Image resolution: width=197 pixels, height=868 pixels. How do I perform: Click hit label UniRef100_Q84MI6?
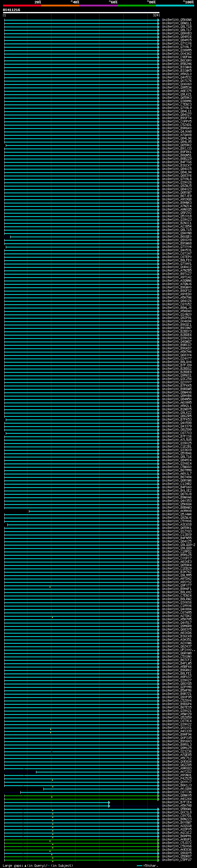point(176,37)
